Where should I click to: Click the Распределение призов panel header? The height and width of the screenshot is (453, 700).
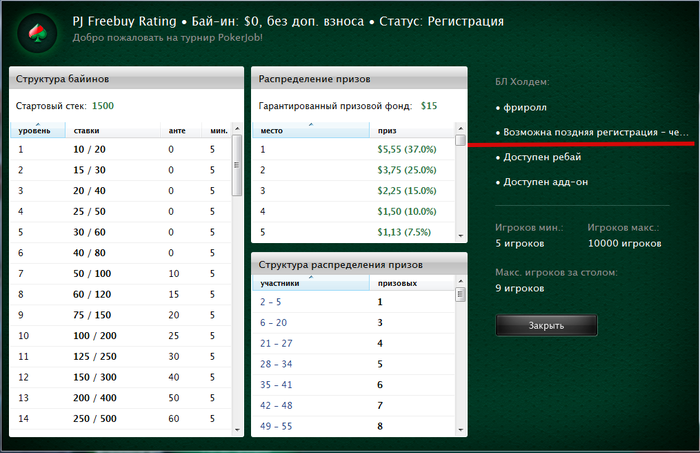pos(359,79)
